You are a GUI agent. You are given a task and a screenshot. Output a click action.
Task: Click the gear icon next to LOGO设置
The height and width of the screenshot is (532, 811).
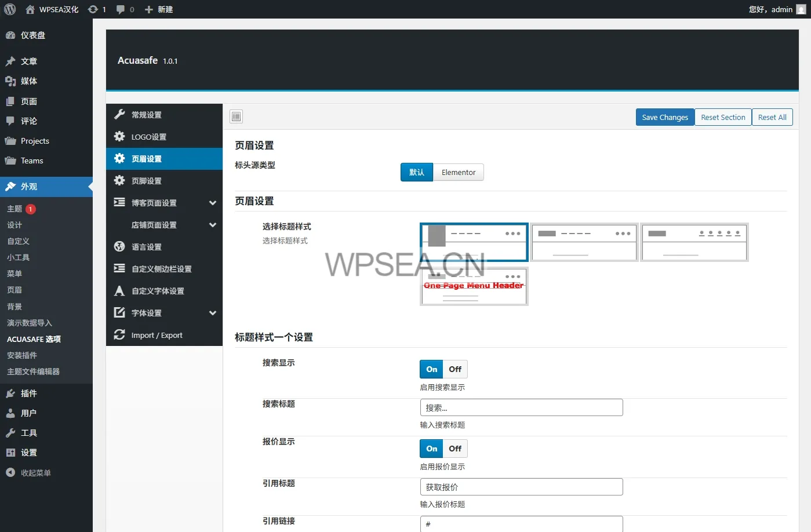pyautogui.click(x=119, y=137)
